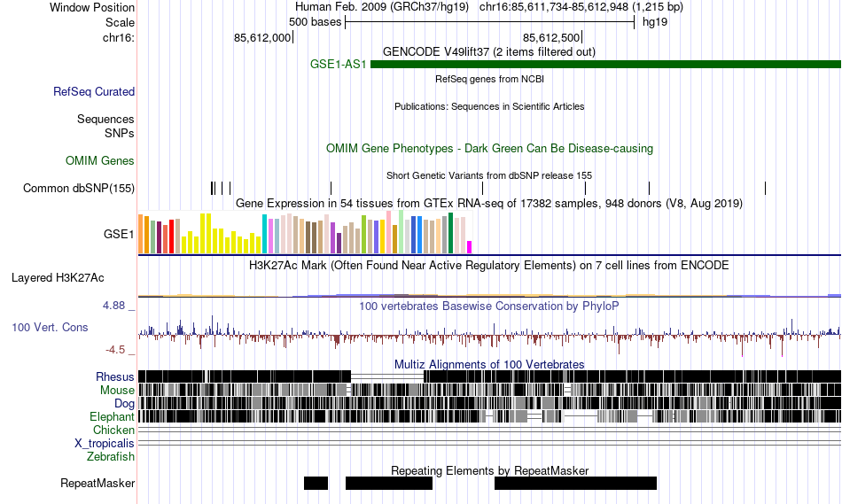This screenshot has height=504, width=842.
Task: Open H3K27Ac Mark ENCODE track title
Action: click(489, 265)
